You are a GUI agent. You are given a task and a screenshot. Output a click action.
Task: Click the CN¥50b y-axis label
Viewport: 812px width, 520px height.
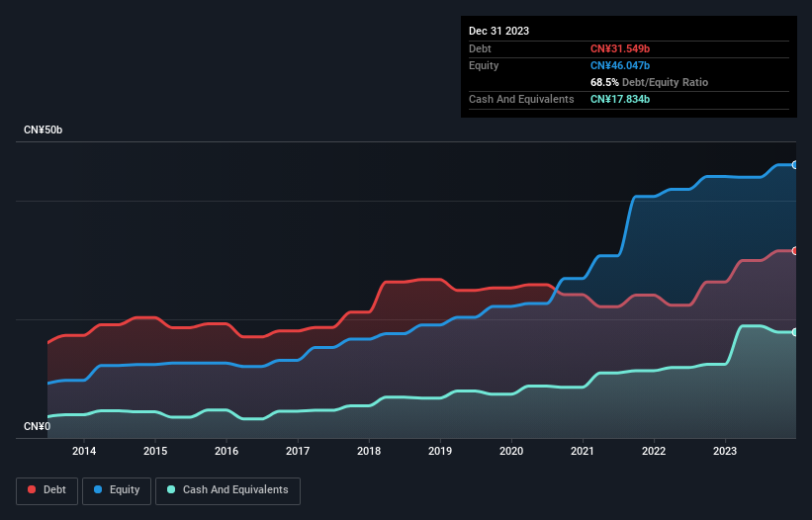(43, 130)
